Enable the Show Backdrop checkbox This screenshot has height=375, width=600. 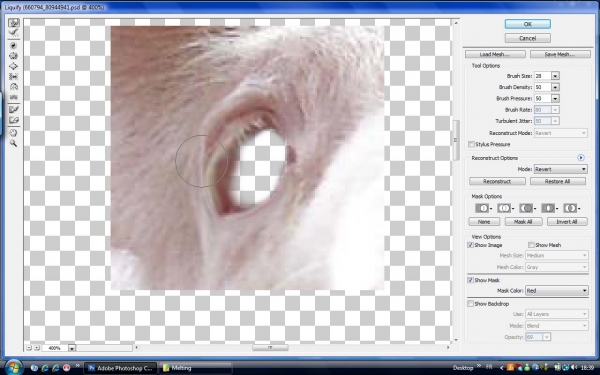click(470, 304)
